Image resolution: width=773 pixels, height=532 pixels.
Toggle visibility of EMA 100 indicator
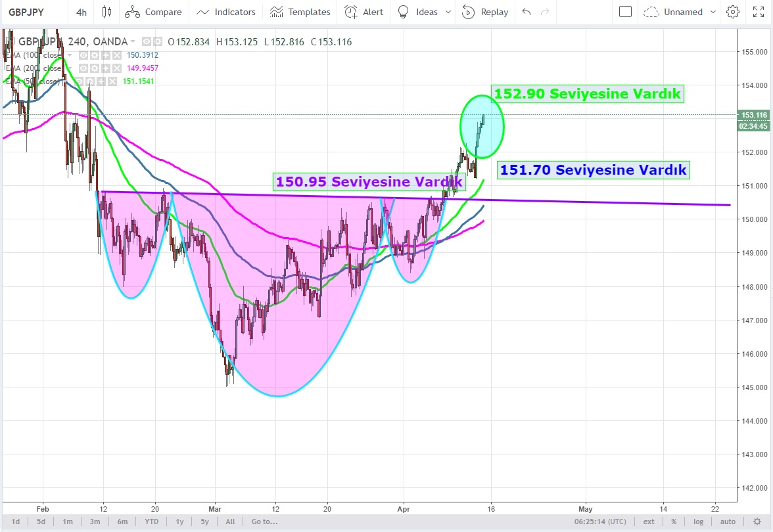coord(83,55)
